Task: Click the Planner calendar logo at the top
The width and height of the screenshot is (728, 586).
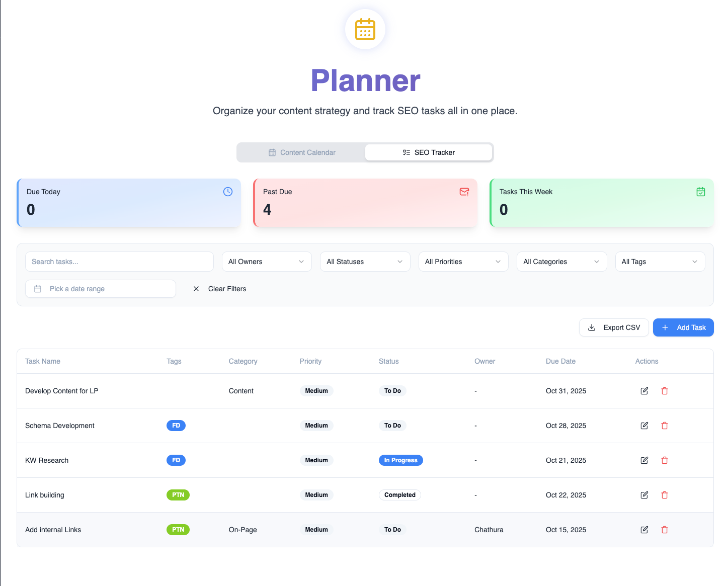Action: click(365, 29)
